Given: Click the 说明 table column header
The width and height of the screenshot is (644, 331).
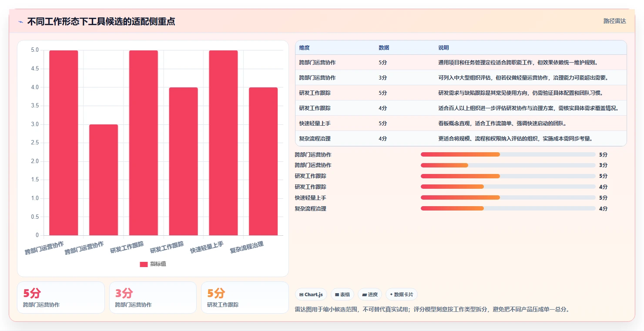Looking at the screenshot, I should [443, 47].
